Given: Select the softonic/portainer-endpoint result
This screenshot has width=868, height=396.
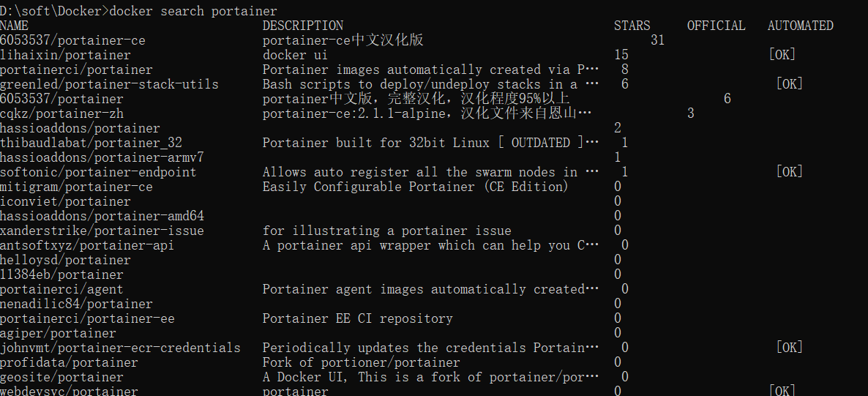Looking at the screenshot, I should (x=98, y=172).
